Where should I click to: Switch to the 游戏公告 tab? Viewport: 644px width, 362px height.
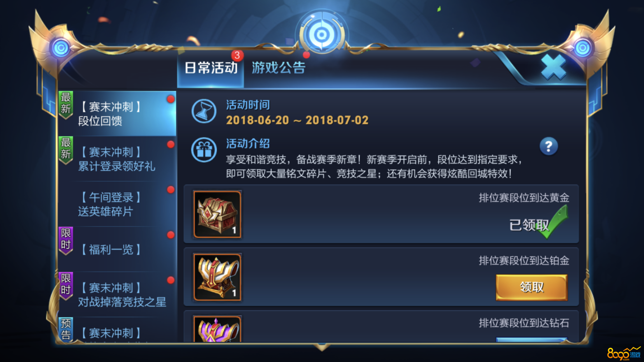(279, 68)
